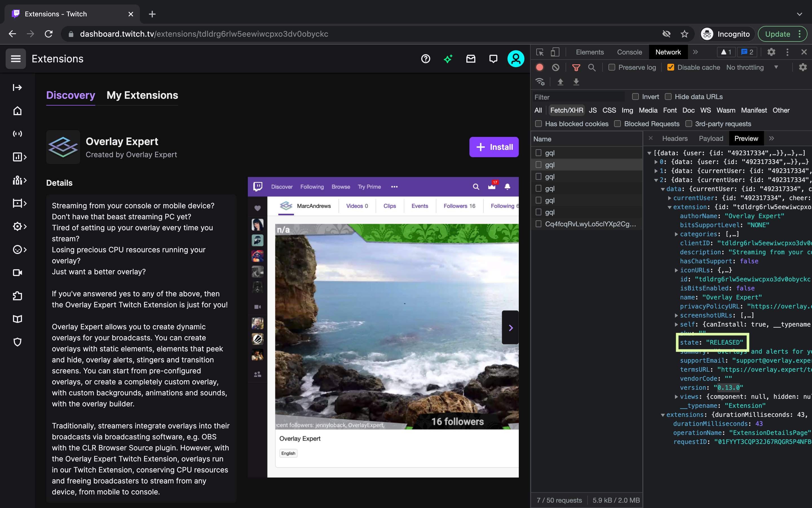Open the Twitch hamburger navigation menu
Screen dimensions: 812x508
(16, 59)
